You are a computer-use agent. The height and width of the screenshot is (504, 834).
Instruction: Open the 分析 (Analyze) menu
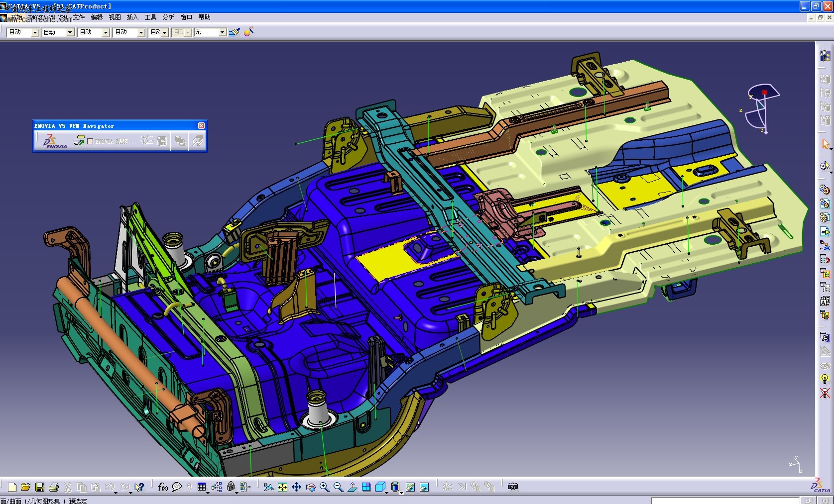168,17
